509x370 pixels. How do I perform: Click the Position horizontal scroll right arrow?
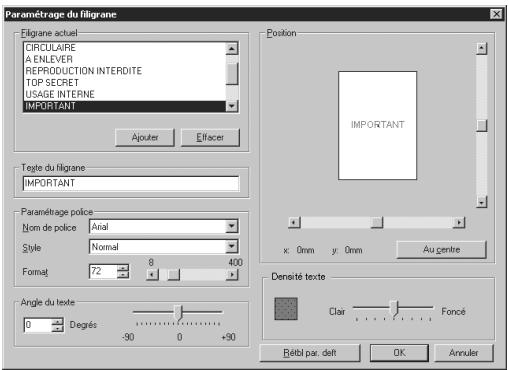pyautogui.click(x=459, y=222)
